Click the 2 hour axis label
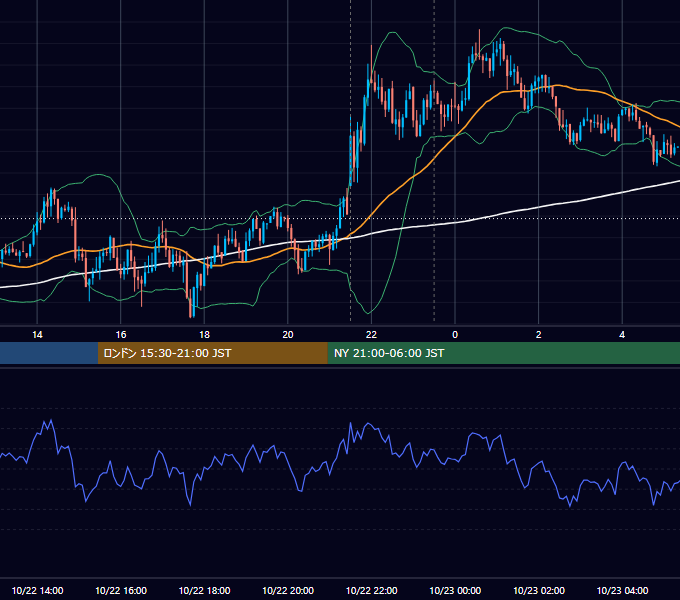The image size is (680, 600). [539, 335]
